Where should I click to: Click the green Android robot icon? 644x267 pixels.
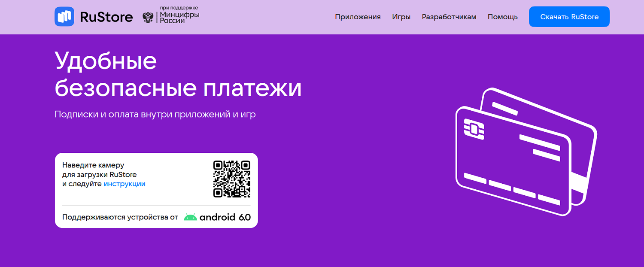190,217
